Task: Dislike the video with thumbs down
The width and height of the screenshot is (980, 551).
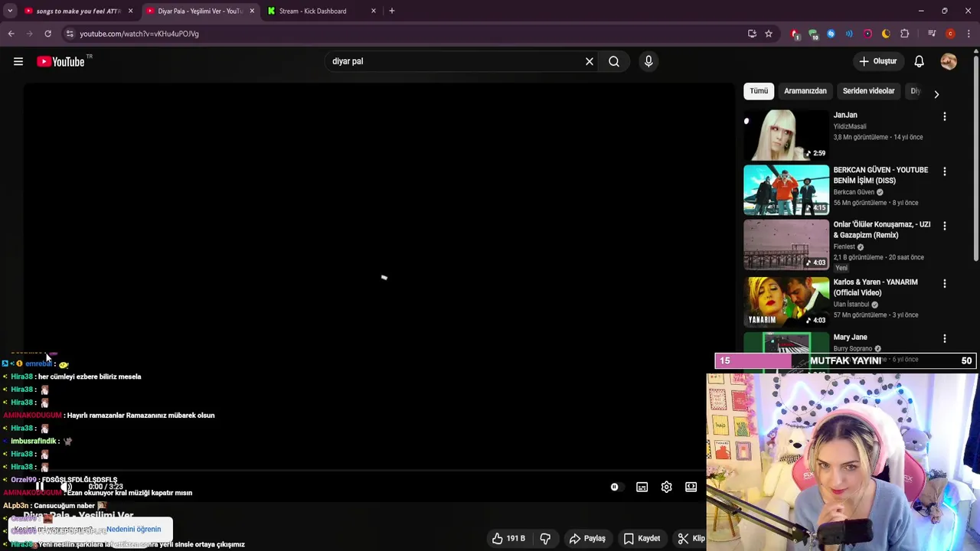Action: [x=545, y=539]
